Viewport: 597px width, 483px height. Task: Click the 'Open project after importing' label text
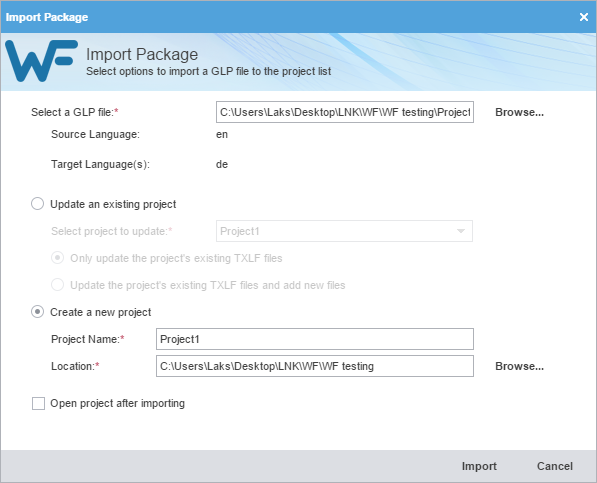coord(118,403)
